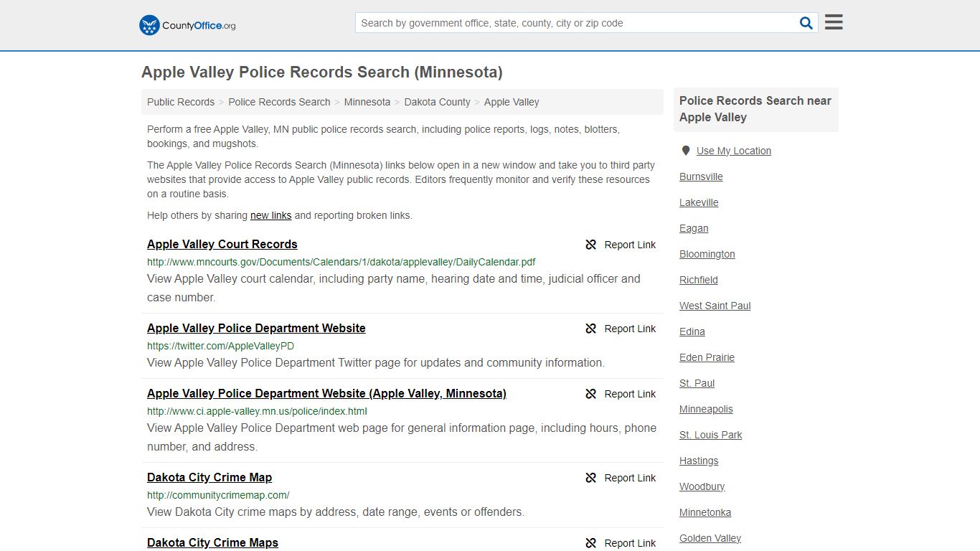This screenshot has width=980, height=551.
Task: Click Use My Location
Action: tap(733, 151)
